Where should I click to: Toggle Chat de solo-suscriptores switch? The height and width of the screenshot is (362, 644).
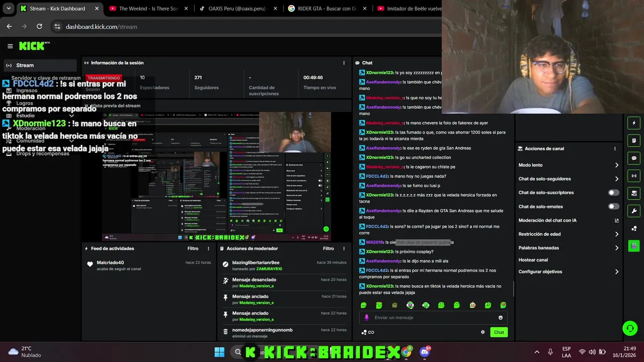pos(613,193)
